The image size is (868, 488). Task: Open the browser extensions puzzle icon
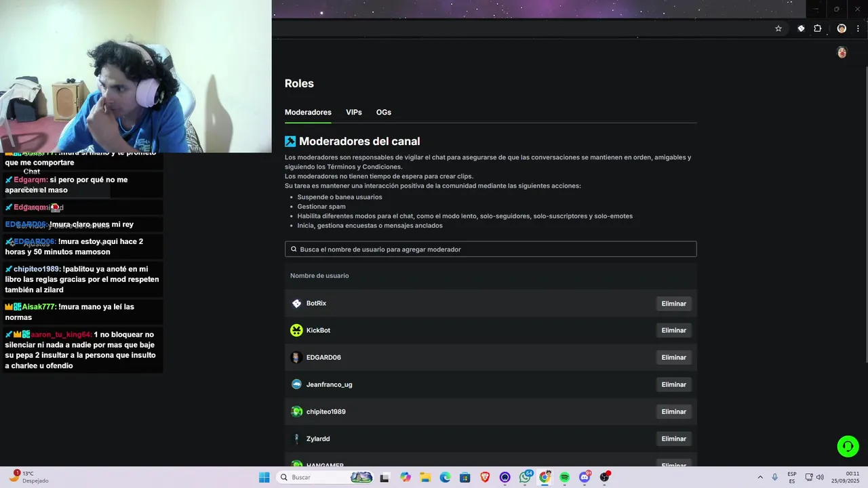[818, 28]
